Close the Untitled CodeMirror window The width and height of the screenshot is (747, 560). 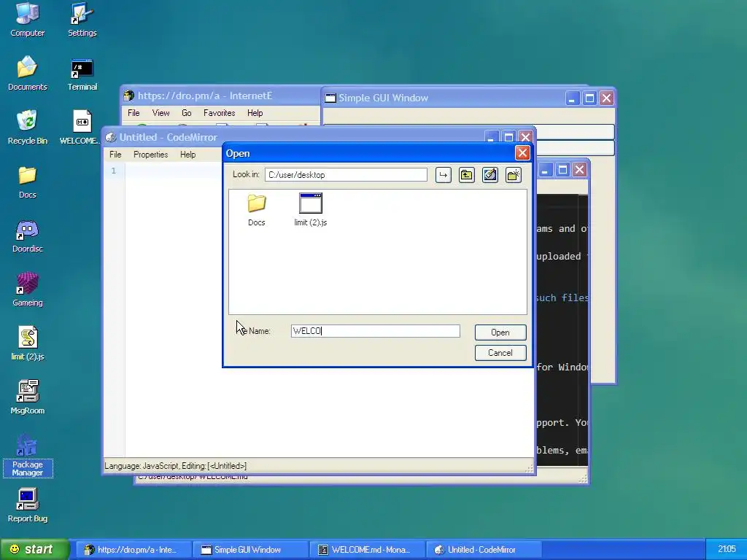(525, 137)
